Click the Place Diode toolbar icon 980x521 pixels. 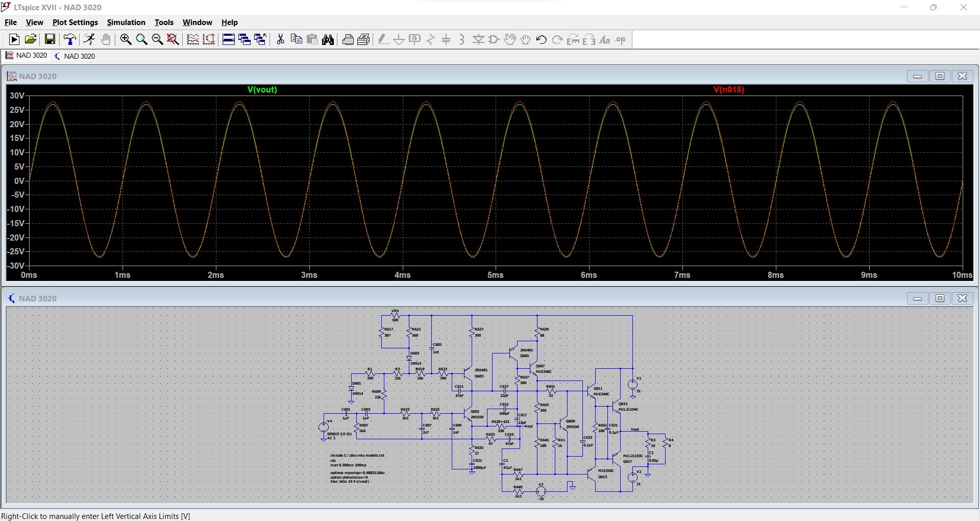tap(478, 39)
